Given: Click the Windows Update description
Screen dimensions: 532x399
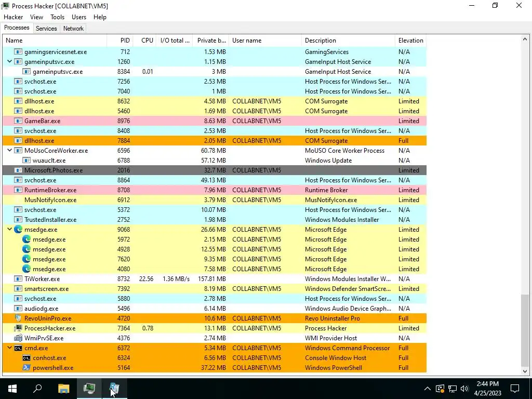Looking at the screenshot, I should (328, 161).
